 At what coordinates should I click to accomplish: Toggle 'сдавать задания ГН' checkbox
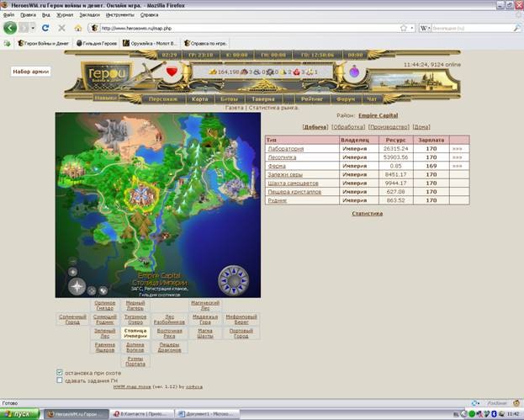click(60, 380)
